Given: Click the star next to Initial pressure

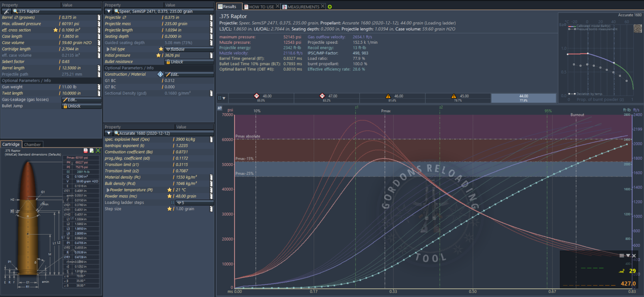Looking at the screenshot, I should [158, 55].
